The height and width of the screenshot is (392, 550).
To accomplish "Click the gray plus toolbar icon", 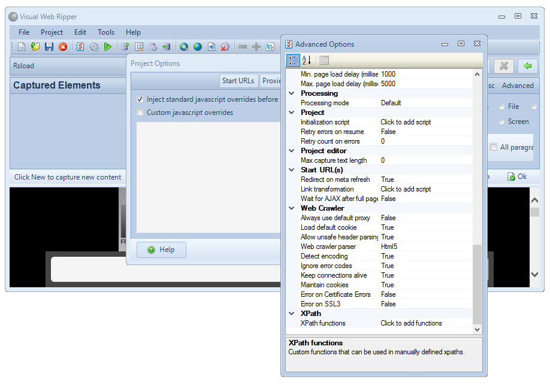I will point(256,47).
